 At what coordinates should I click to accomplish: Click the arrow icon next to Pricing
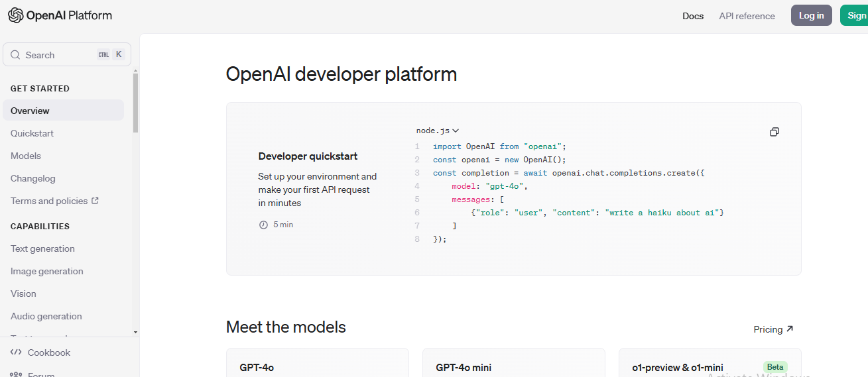(x=790, y=329)
